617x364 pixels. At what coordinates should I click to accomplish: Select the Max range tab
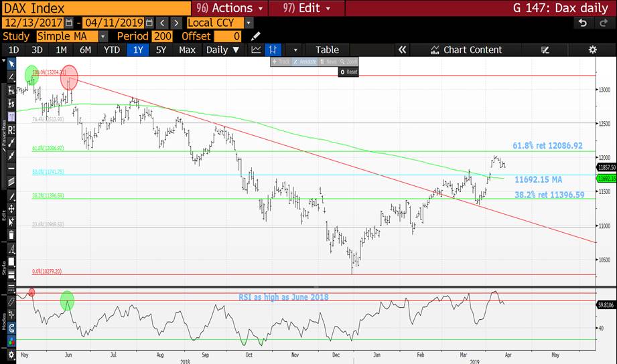tap(187, 50)
